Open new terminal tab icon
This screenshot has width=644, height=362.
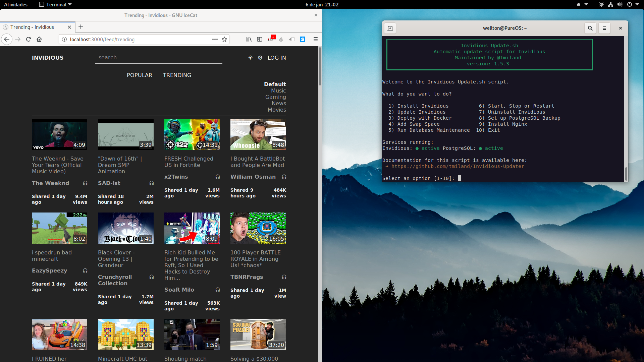(x=390, y=28)
